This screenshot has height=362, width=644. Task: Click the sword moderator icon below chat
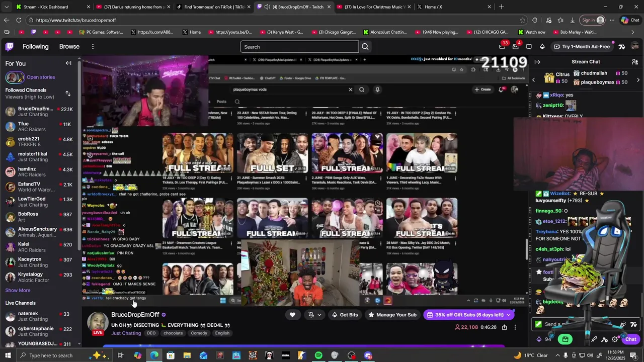[x=594, y=339]
